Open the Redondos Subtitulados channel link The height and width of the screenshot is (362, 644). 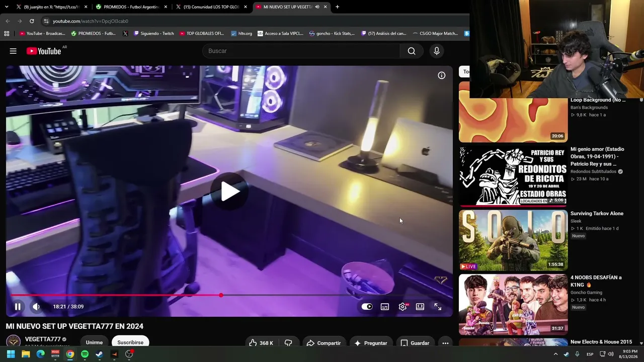593,171
